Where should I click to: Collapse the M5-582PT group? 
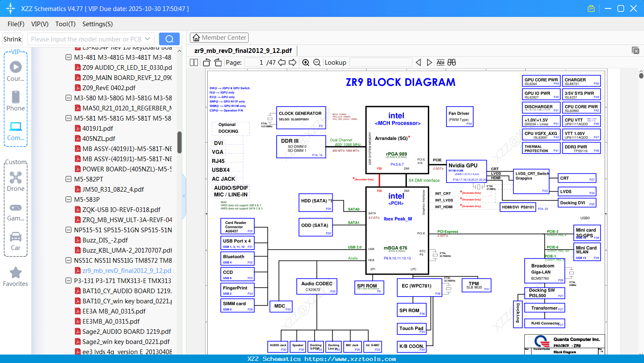click(x=69, y=179)
